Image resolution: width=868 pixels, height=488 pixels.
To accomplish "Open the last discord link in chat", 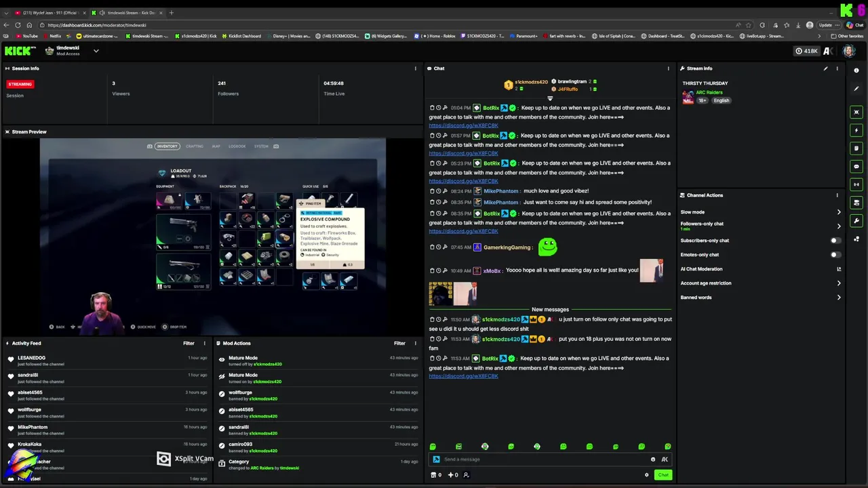I will coord(463,376).
